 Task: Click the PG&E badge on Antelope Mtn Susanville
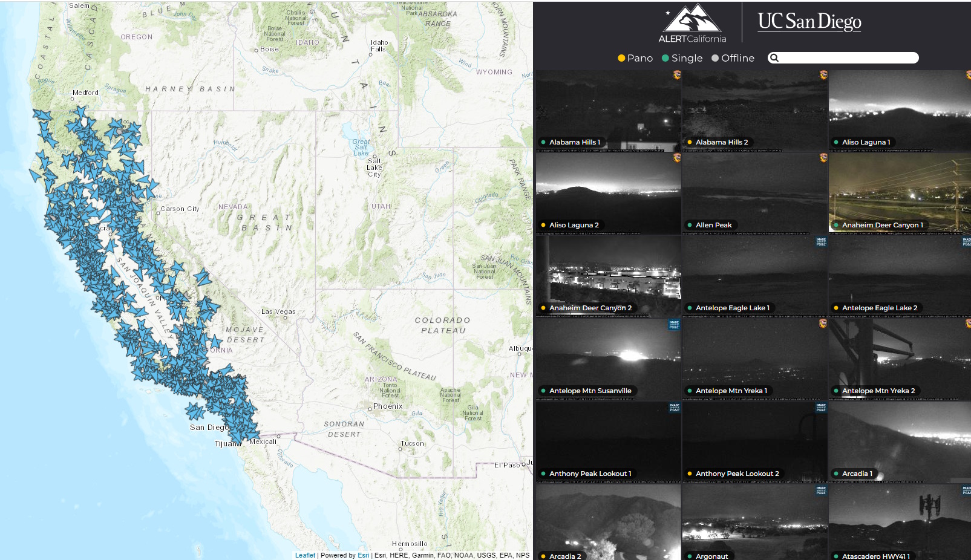[x=674, y=325]
